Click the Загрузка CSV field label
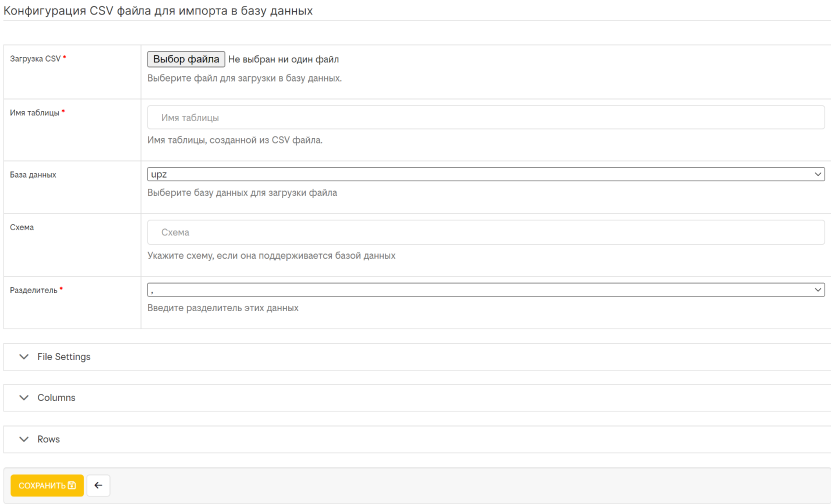 (x=35, y=59)
